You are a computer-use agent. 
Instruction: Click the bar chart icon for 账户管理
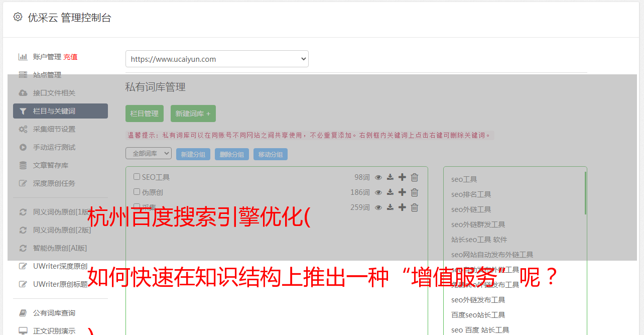[23, 57]
